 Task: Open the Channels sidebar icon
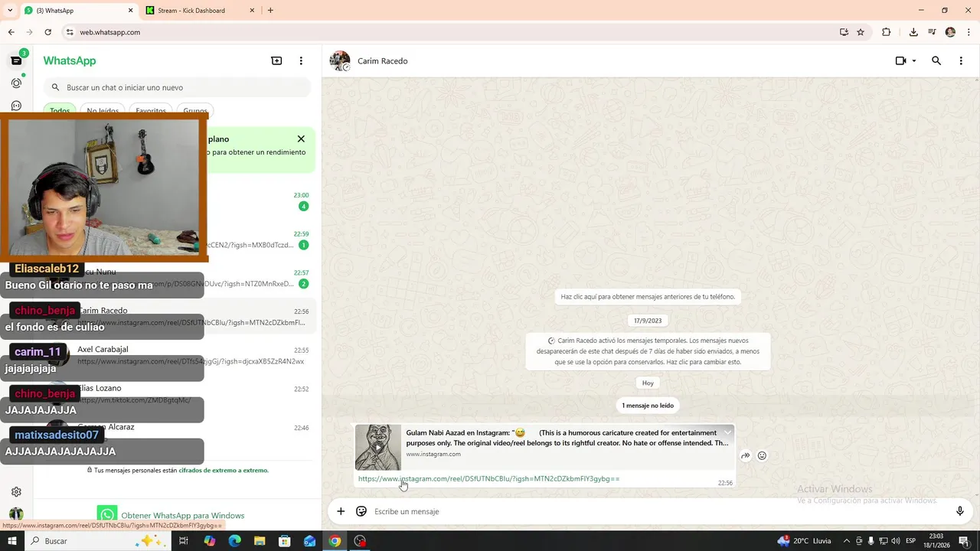pos(16,106)
